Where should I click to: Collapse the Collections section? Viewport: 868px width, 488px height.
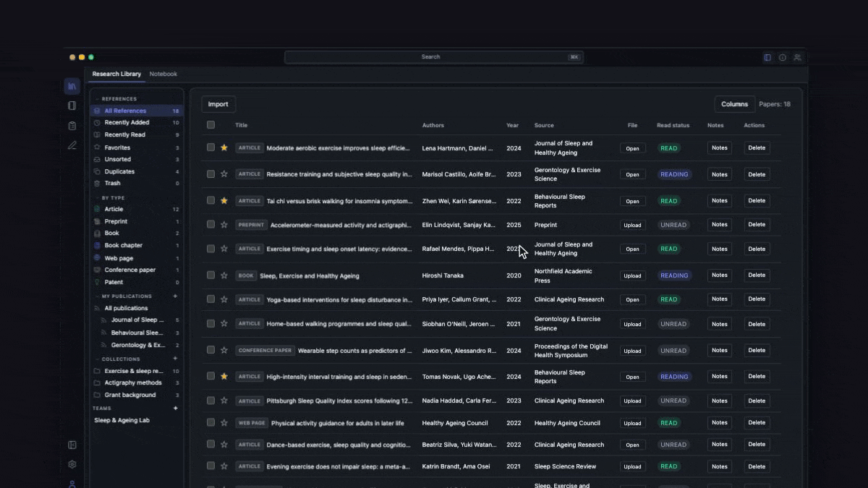[x=98, y=359]
